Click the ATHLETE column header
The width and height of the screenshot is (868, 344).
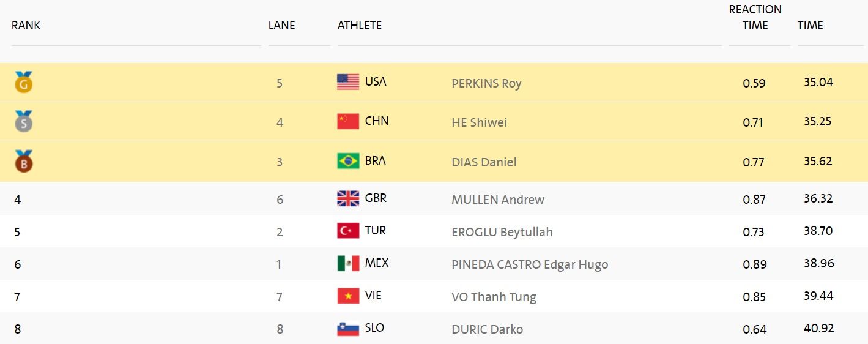pos(360,26)
